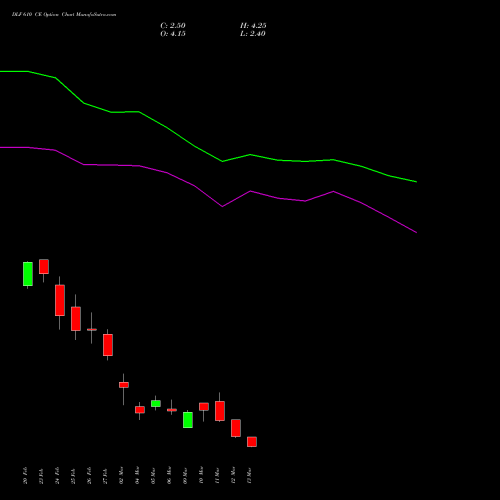Viewport: 500px width, 500px height.
Task: Select the '23 Feb' date label
Action: tap(42, 476)
